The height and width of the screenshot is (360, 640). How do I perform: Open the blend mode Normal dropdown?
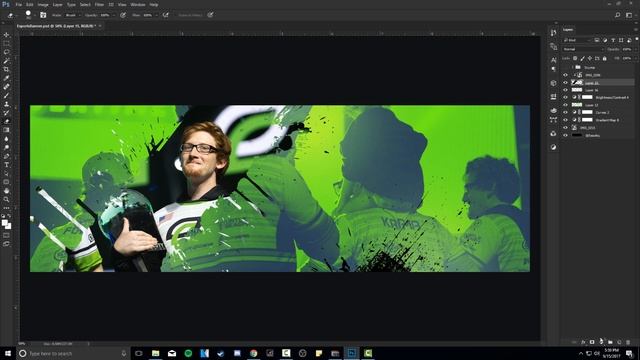pos(583,49)
